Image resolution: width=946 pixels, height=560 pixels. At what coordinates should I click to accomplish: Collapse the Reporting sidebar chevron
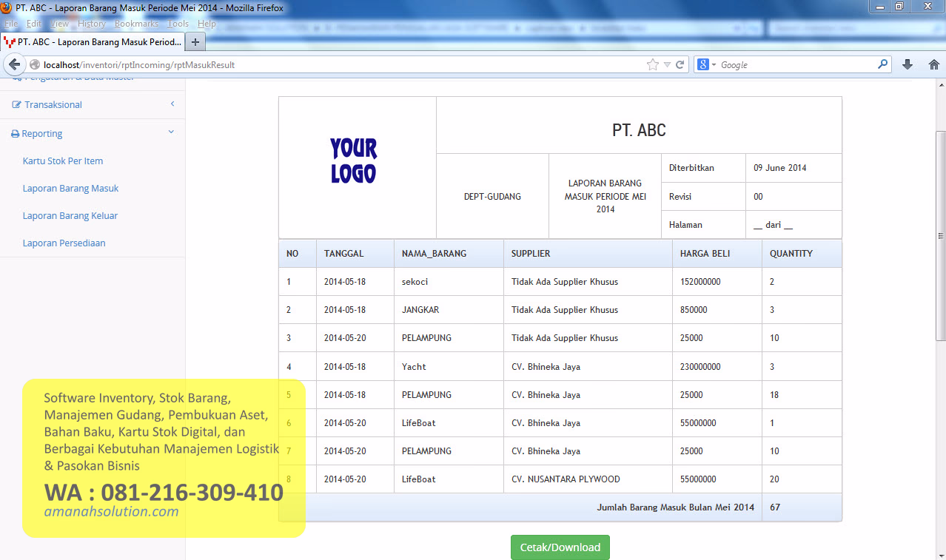(x=171, y=132)
